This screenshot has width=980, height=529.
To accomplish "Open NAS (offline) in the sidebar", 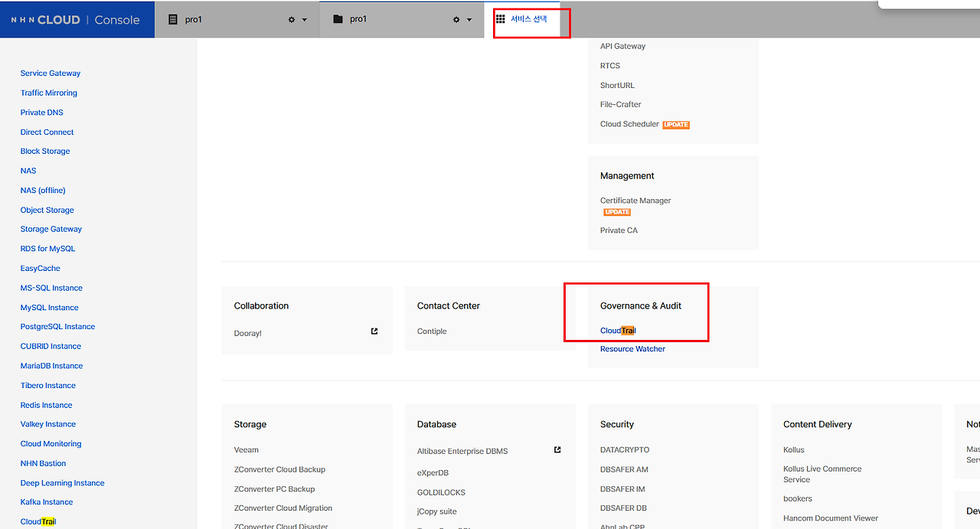I will pyautogui.click(x=43, y=190).
